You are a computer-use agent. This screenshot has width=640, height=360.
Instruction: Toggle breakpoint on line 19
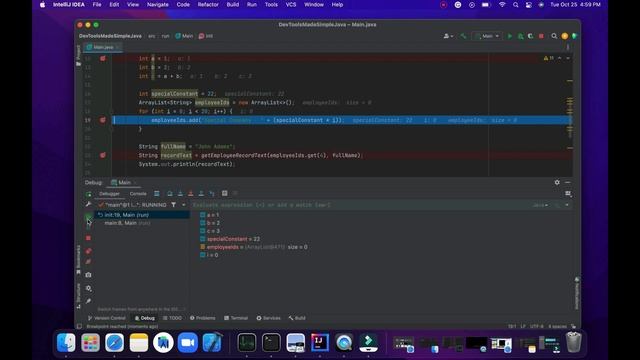[103, 120]
